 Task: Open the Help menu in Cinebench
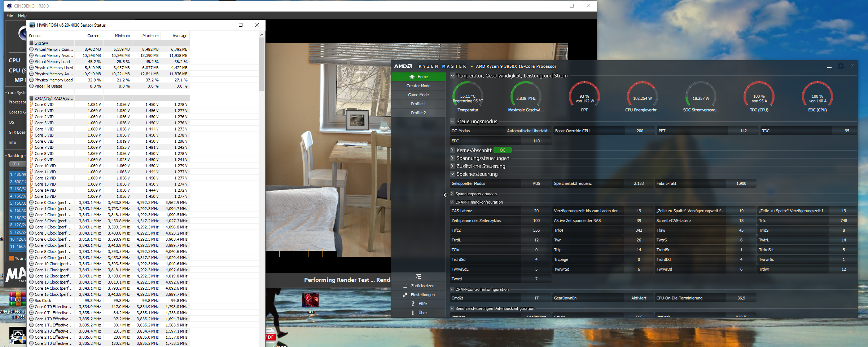point(22,15)
